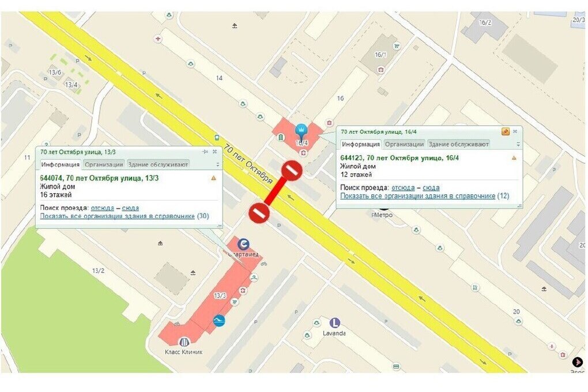
Task: Click Показать все организации link with 30 entries
Action: point(118,216)
